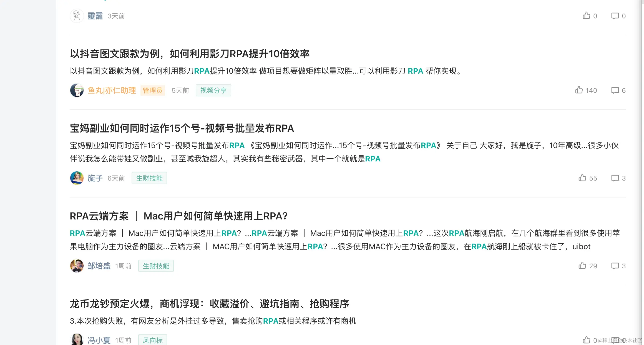The width and height of the screenshot is (644, 345).
Task: Click 旋子's profile avatar
Action: coord(77,178)
